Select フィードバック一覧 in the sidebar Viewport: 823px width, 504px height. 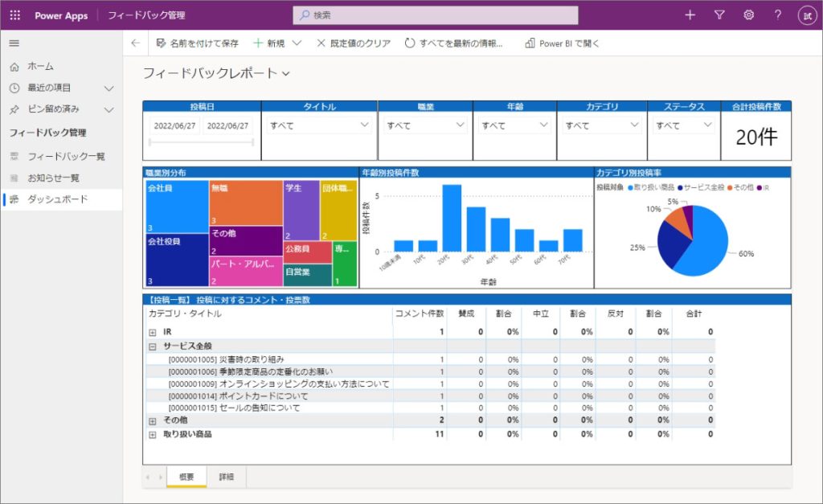tap(66, 157)
